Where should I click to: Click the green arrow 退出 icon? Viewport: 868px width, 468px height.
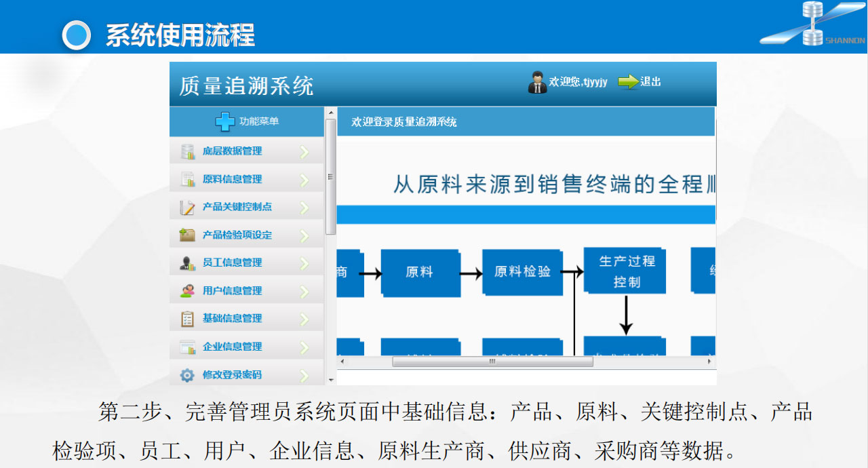tap(628, 82)
